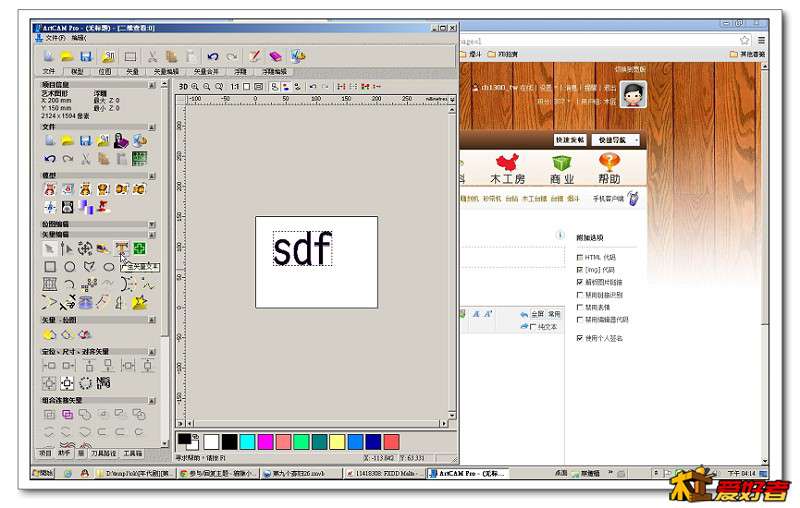Image resolution: width=800 pixels, height=508 pixels.
Task: Choose the ellipse drawing tool
Action: (109, 267)
